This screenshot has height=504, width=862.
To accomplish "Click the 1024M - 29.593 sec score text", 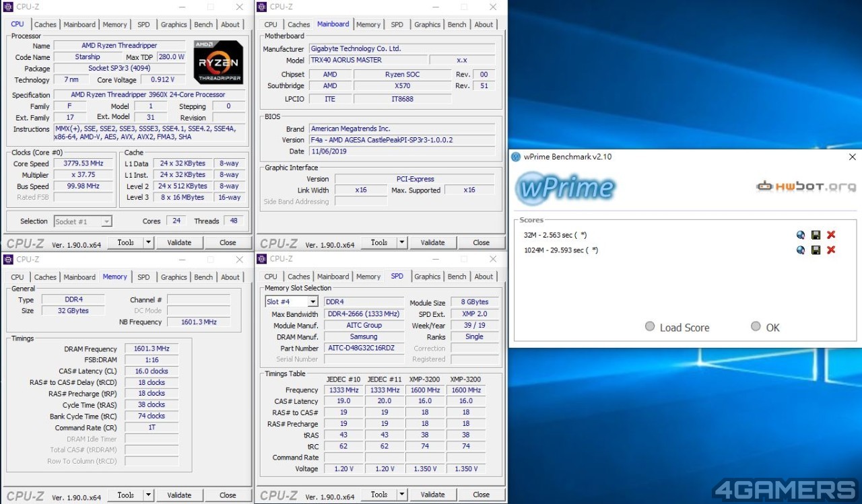I will pos(561,250).
